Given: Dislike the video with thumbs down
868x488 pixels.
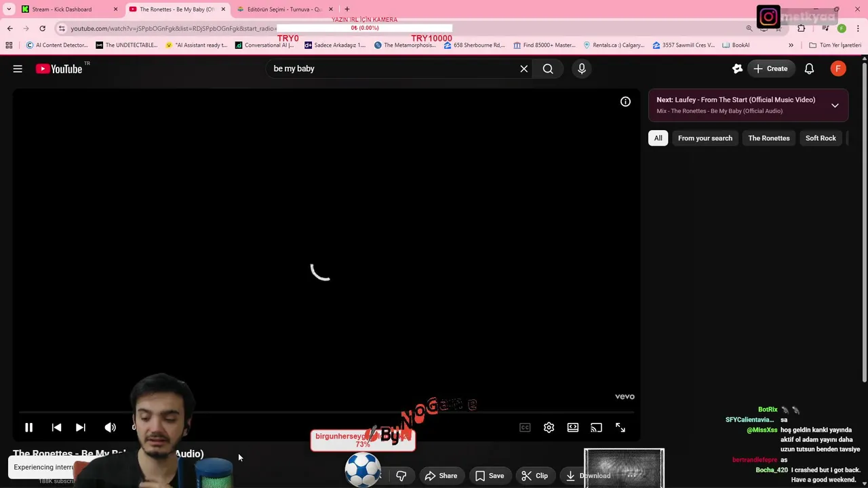Looking at the screenshot, I should point(401,476).
